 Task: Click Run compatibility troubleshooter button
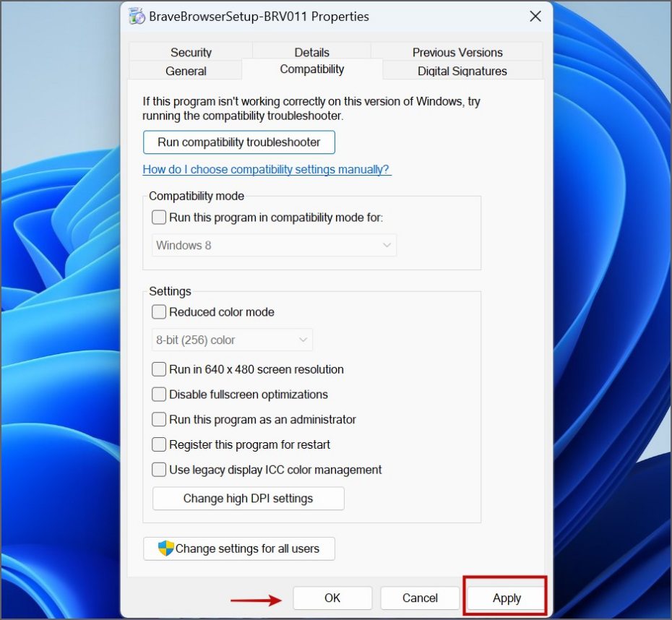pyautogui.click(x=238, y=142)
